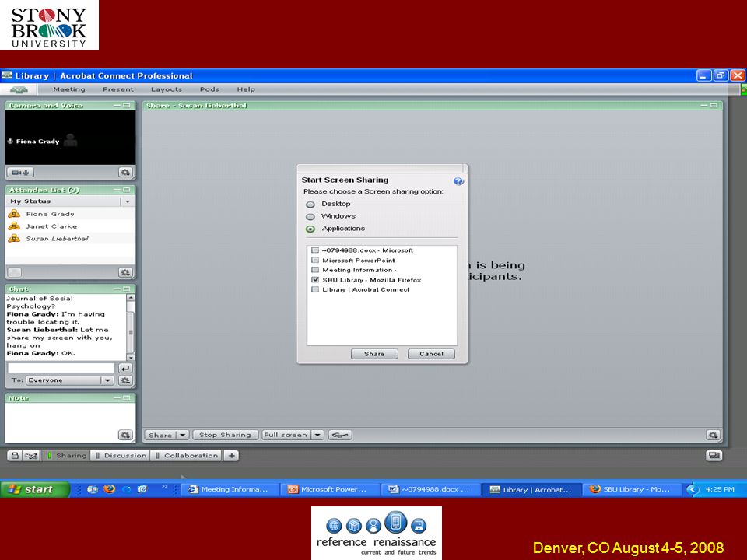This screenshot has width=747, height=560.
Task: Switch to Microsoft PowerPoint taskbar window
Action: [330, 489]
